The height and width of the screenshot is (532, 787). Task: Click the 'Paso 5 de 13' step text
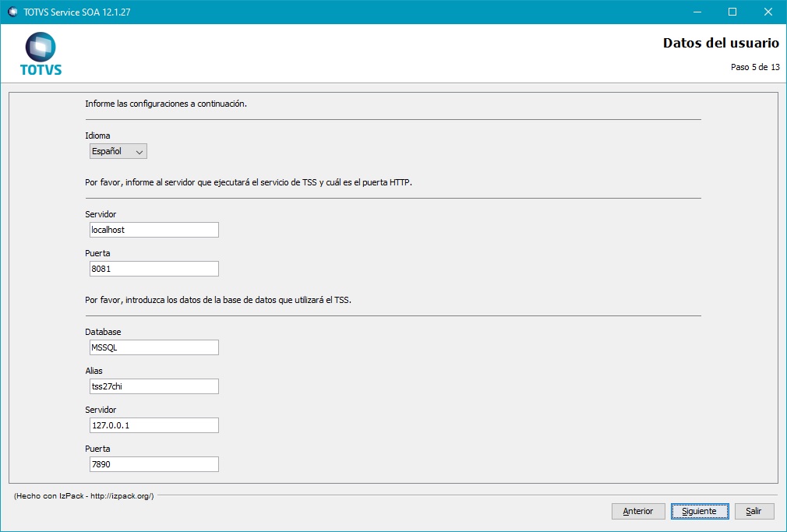pyautogui.click(x=755, y=67)
